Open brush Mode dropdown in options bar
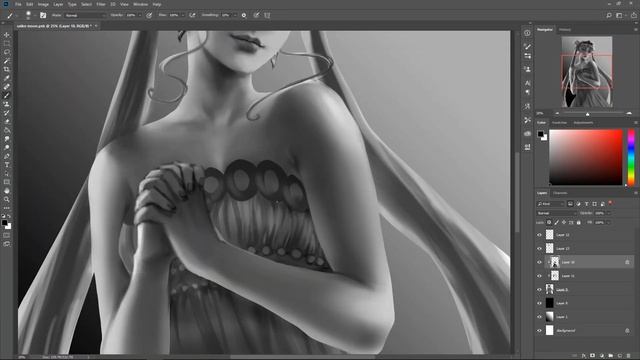Screen dimensions: 640x360 (x=85, y=15)
